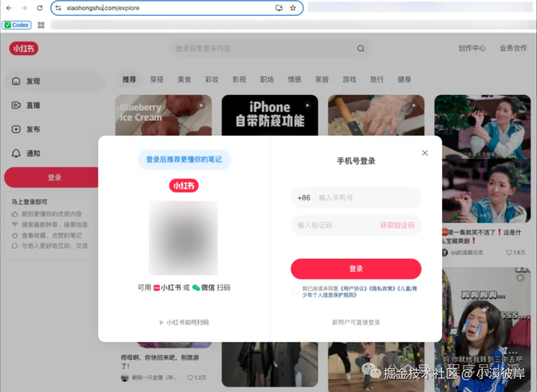This screenshot has height=392, width=537.
Task: Open site information icon in address bar
Action: coord(58,8)
